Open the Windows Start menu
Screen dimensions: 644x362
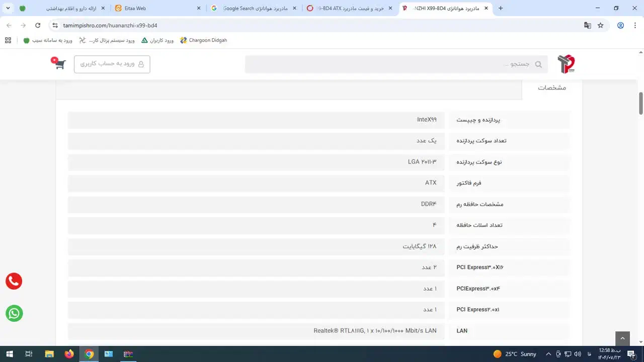9,354
